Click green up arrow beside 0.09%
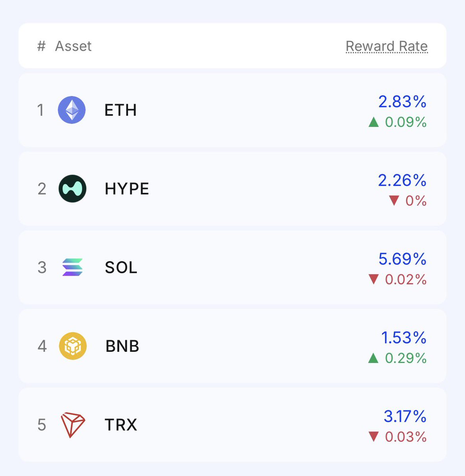The height and width of the screenshot is (476, 465). click(x=374, y=122)
